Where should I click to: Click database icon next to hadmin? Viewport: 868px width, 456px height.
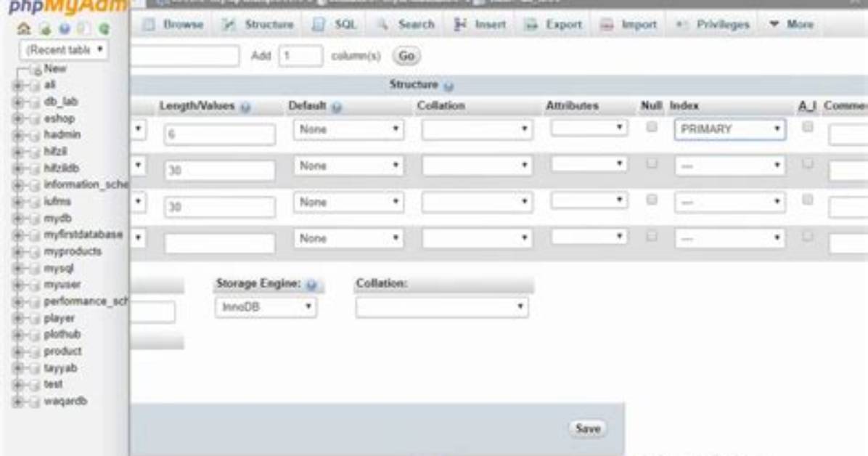[x=35, y=136]
